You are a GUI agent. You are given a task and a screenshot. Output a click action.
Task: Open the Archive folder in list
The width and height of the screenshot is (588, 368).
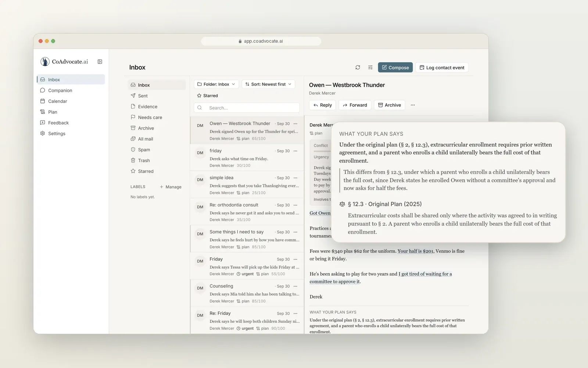(x=157, y=128)
